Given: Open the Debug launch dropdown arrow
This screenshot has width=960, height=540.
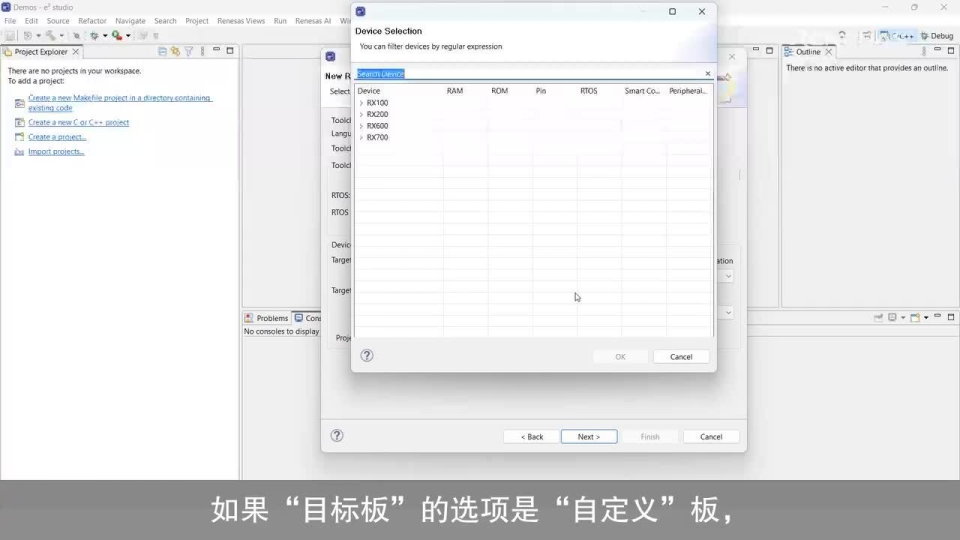Looking at the screenshot, I should tap(105, 36).
